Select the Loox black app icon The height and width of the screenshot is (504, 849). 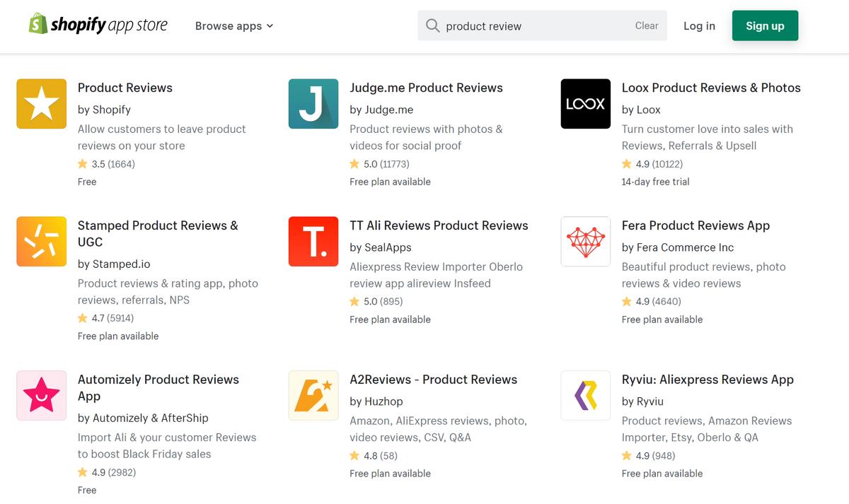585,103
